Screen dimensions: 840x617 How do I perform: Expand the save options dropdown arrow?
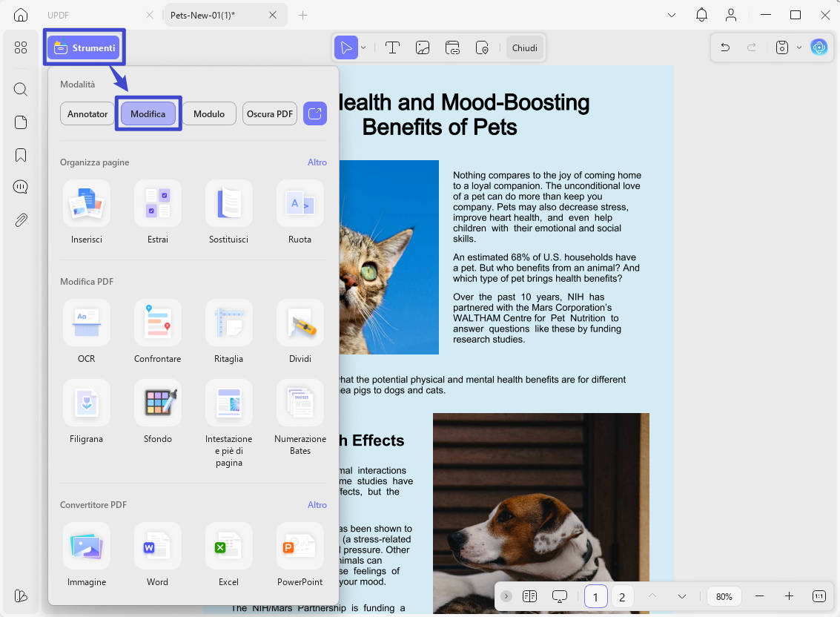coord(798,47)
